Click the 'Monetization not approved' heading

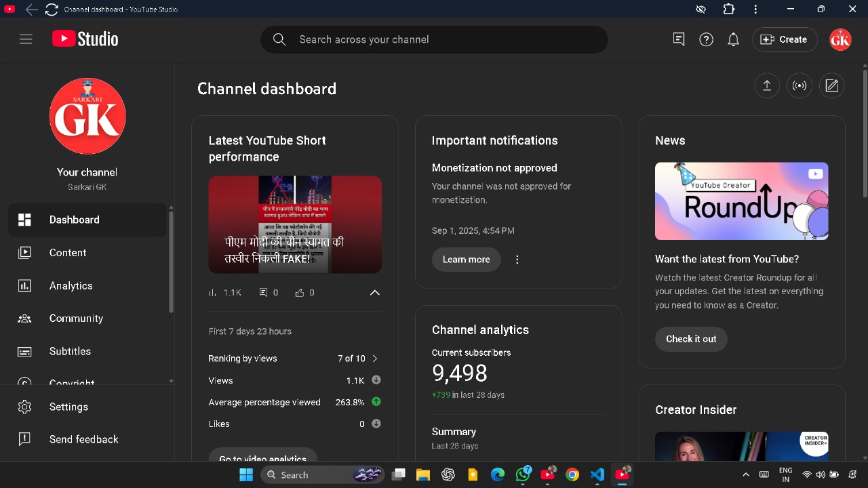coord(494,168)
